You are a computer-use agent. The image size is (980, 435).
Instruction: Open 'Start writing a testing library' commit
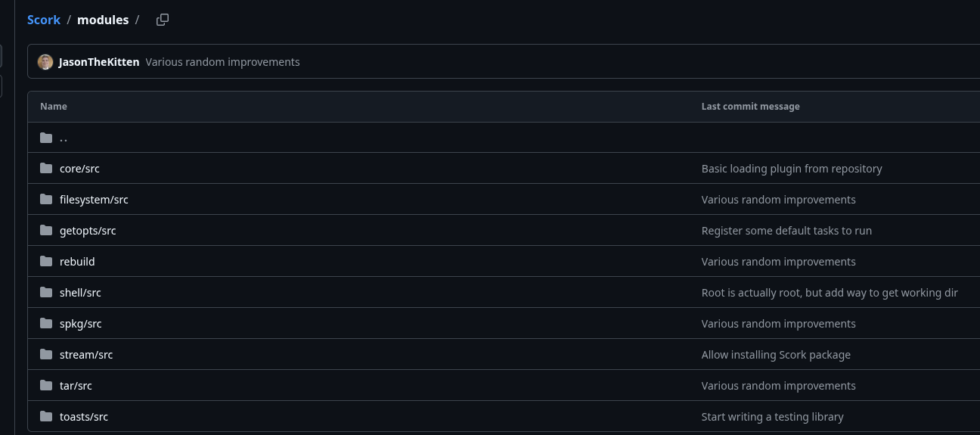772,416
